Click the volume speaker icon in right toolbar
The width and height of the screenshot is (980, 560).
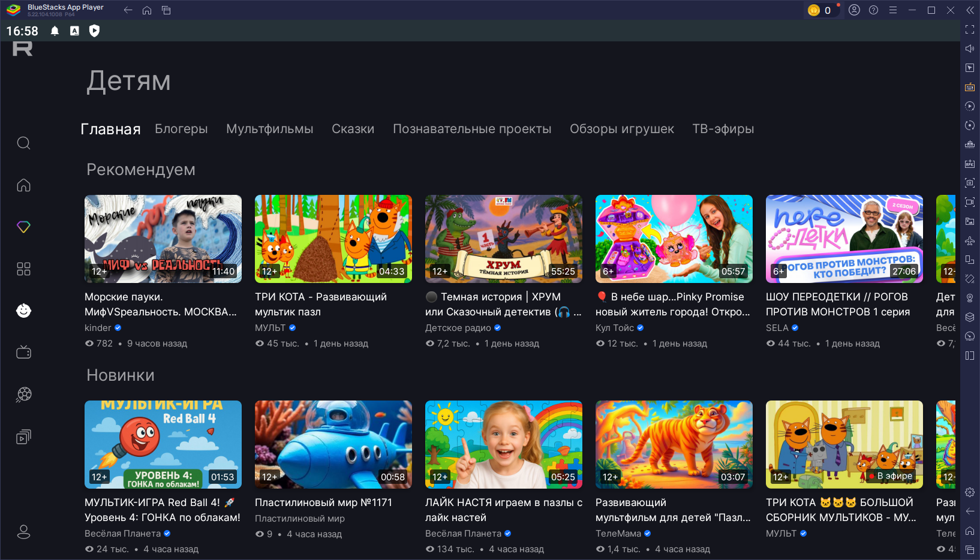coord(970,49)
